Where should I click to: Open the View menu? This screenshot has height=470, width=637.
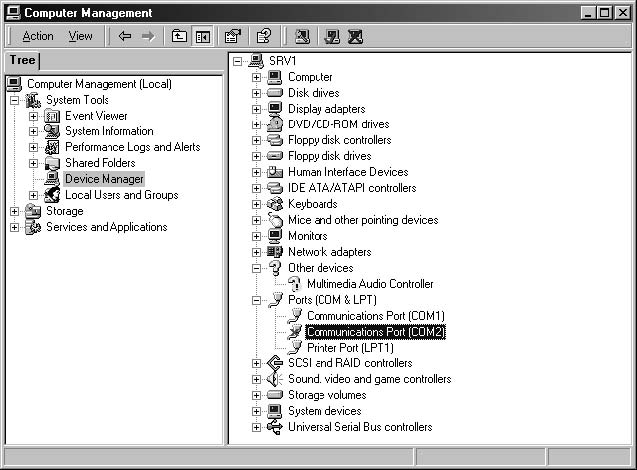pos(80,36)
